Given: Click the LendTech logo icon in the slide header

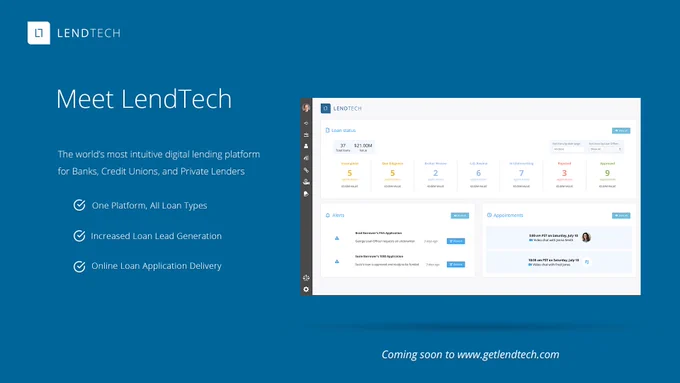Looking at the screenshot, I should coord(39,33).
